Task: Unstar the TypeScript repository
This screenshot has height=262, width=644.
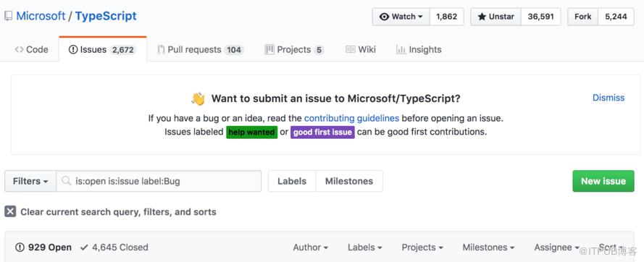Action: (495, 17)
